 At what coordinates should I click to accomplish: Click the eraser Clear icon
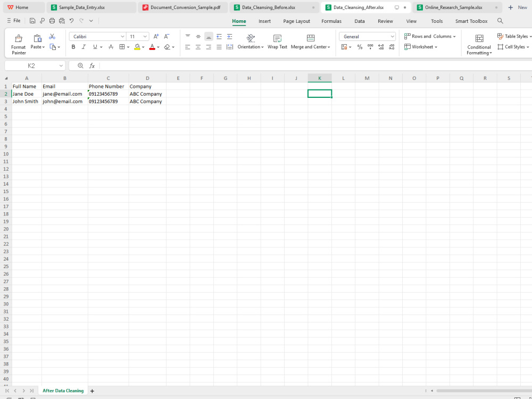coord(167,47)
